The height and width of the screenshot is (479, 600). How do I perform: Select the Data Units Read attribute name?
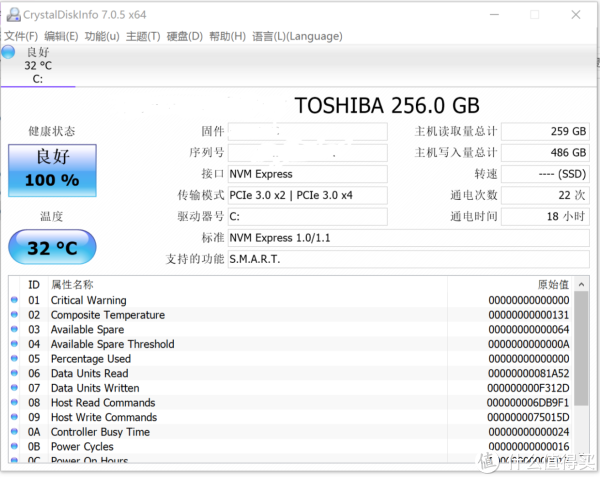90,373
